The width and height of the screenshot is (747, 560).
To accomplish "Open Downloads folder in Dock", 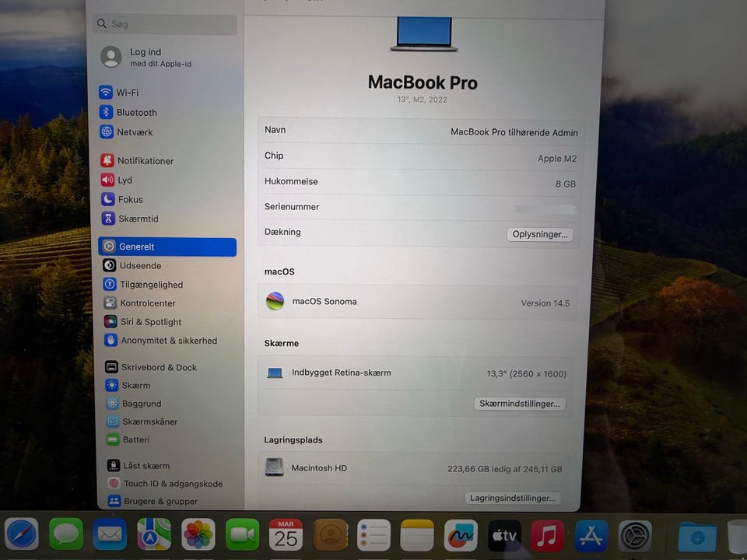I will tap(697, 537).
